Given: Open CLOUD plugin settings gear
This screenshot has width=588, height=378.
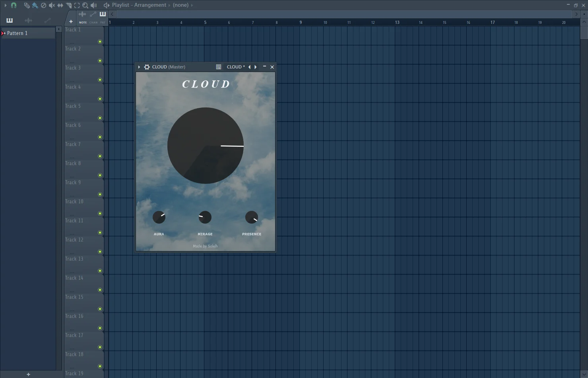Looking at the screenshot, I should click(x=147, y=67).
